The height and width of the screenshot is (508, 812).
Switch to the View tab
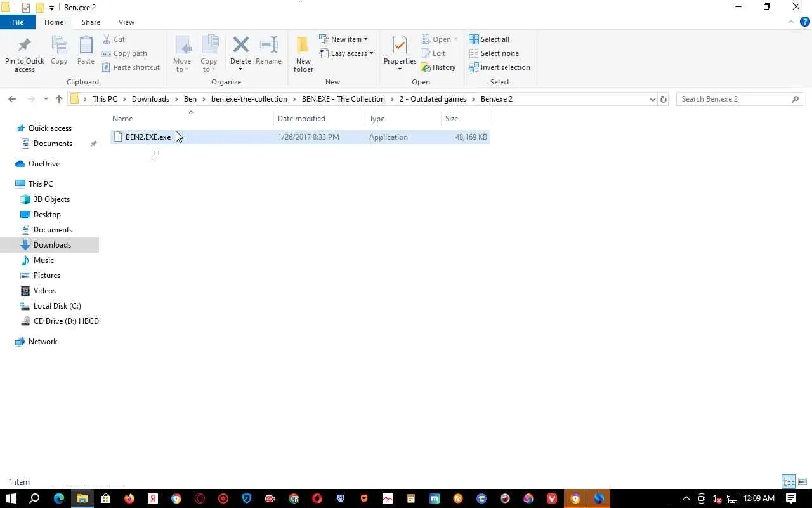[126, 22]
